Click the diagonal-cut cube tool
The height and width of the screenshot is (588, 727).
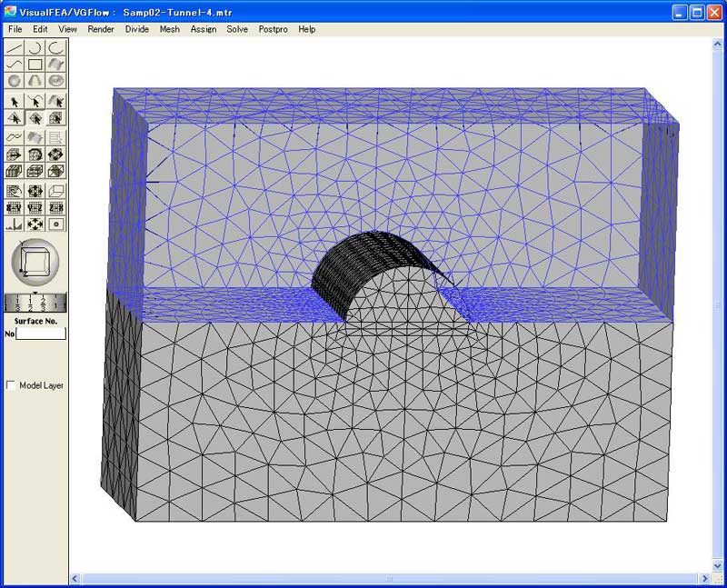[x=55, y=171]
